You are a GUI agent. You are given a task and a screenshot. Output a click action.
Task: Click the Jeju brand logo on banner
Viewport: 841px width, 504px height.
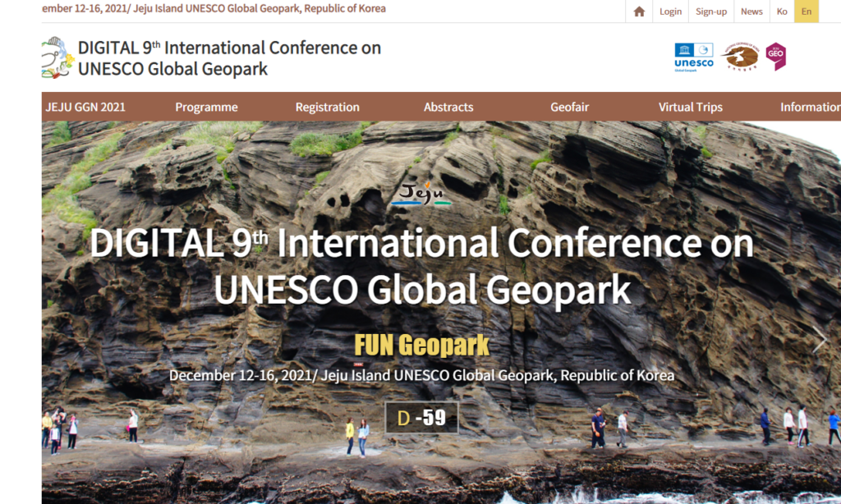[x=421, y=194]
